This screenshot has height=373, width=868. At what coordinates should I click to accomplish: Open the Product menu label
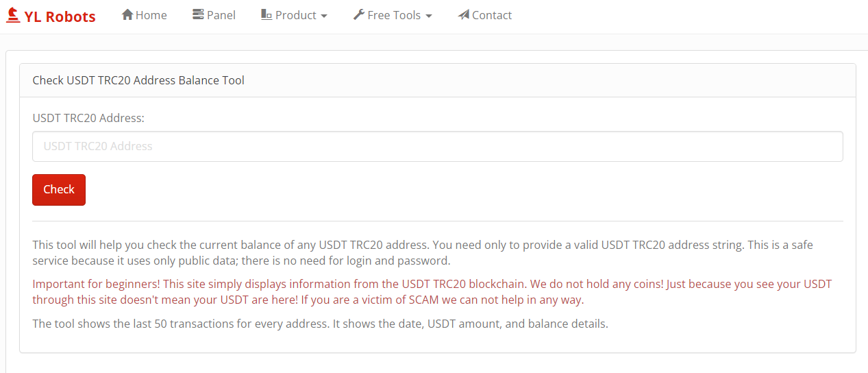click(296, 15)
